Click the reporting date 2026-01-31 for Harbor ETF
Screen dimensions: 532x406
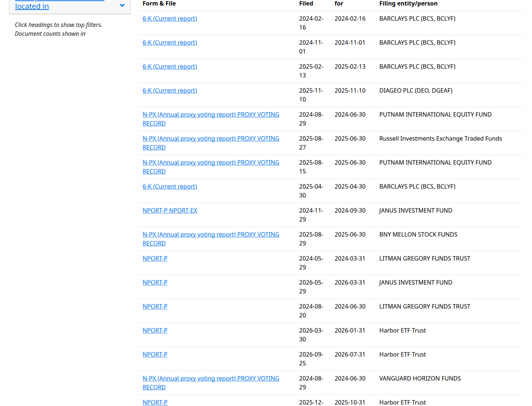point(350,330)
